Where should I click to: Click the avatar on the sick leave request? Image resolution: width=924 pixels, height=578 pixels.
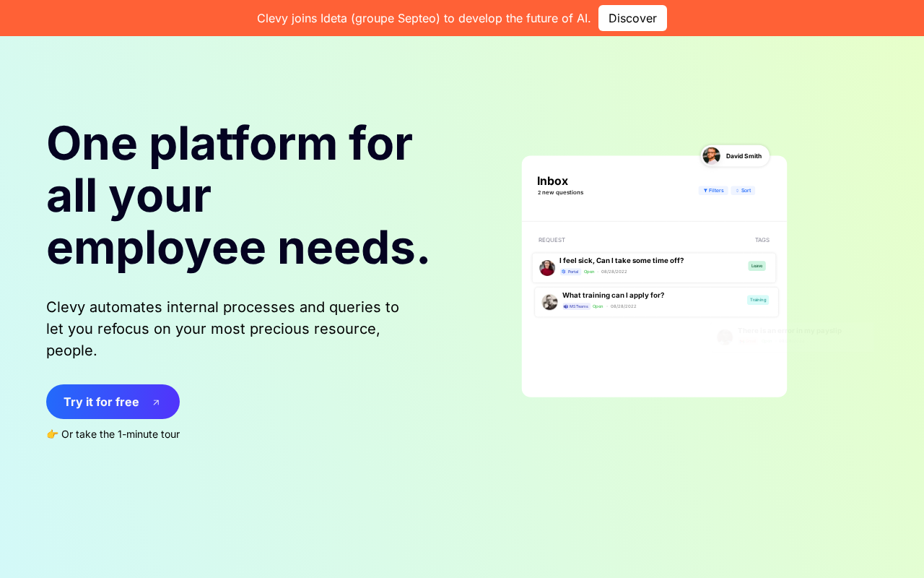[547, 268]
